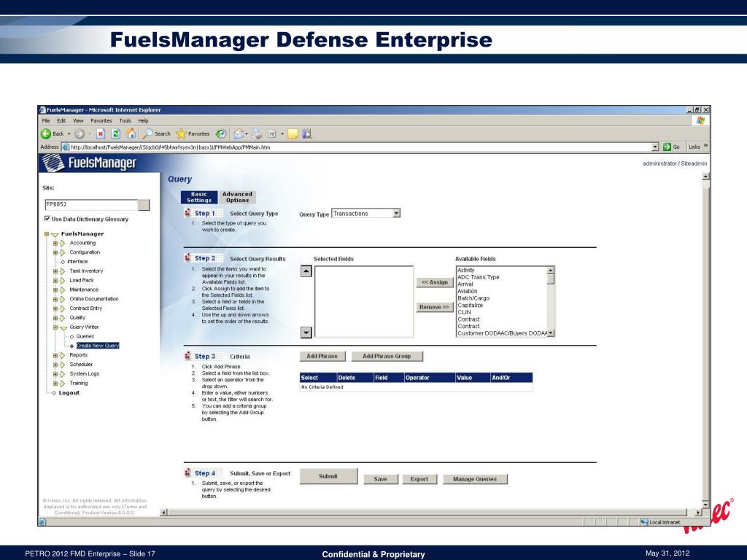Click the IE Back arrow icon
Viewport: 747px width, 560px height.
[x=46, y=134]
